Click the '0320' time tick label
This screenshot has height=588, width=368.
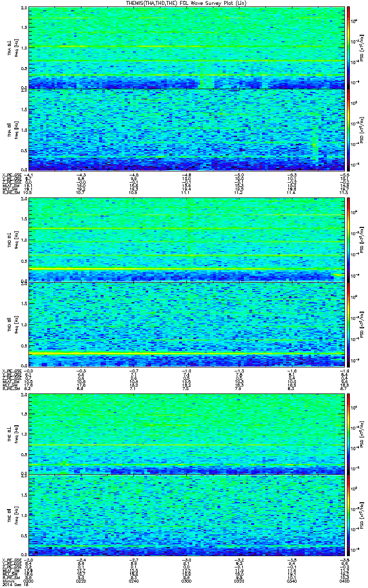pyautogui.click(x=239, y=581)
